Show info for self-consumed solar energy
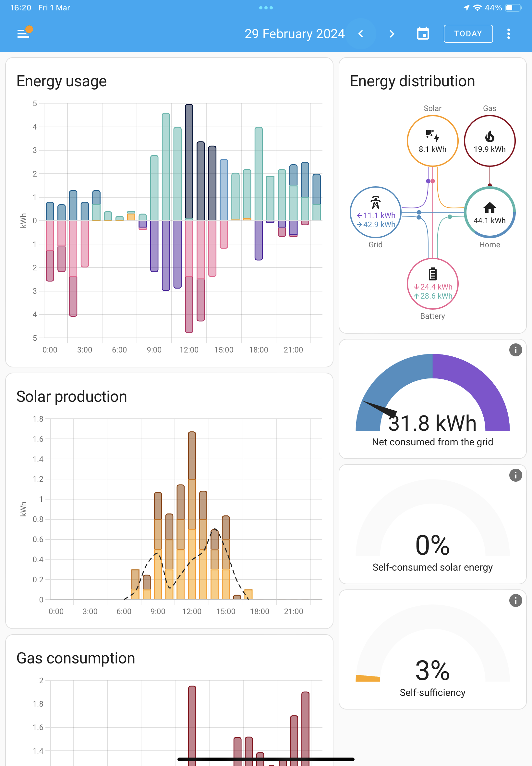The width and height of the screenshot is (532, 766). point(515,475)
